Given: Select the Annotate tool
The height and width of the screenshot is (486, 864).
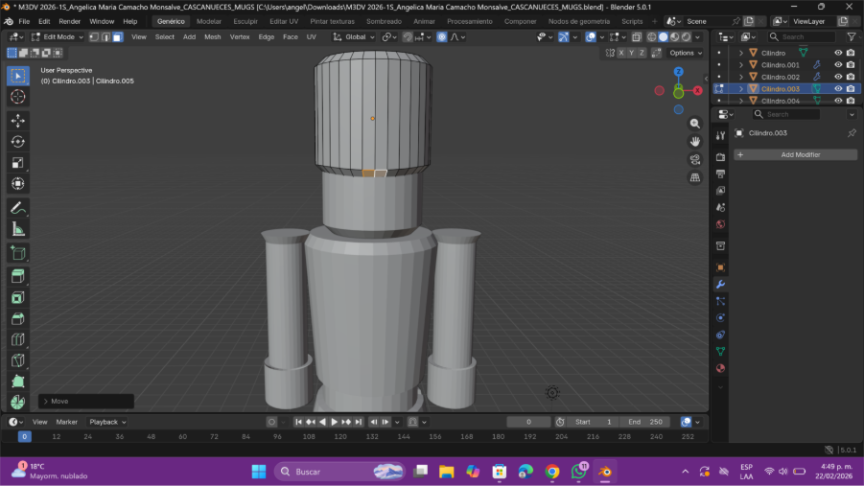Looking at the screenshot, I should pyautogui.click(x=18, y=208).
